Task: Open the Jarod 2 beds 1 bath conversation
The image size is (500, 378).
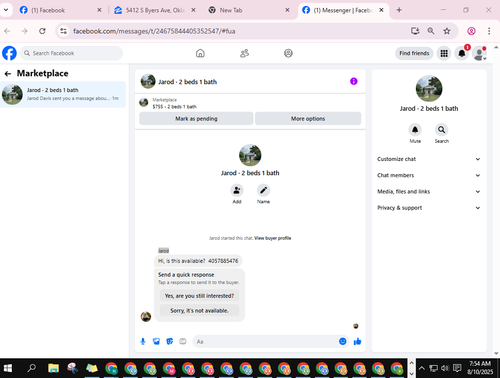Action: click(63, 94)
